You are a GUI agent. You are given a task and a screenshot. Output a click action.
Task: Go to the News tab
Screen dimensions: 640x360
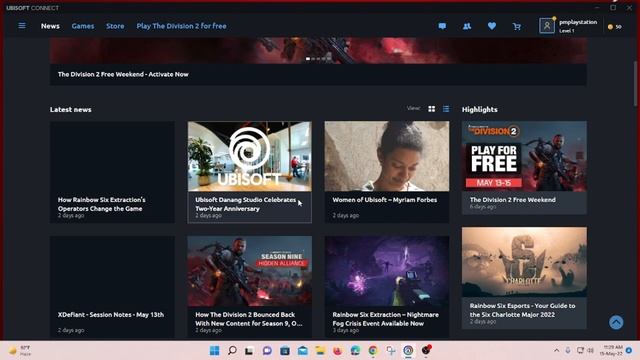click(x=50, y=26)
